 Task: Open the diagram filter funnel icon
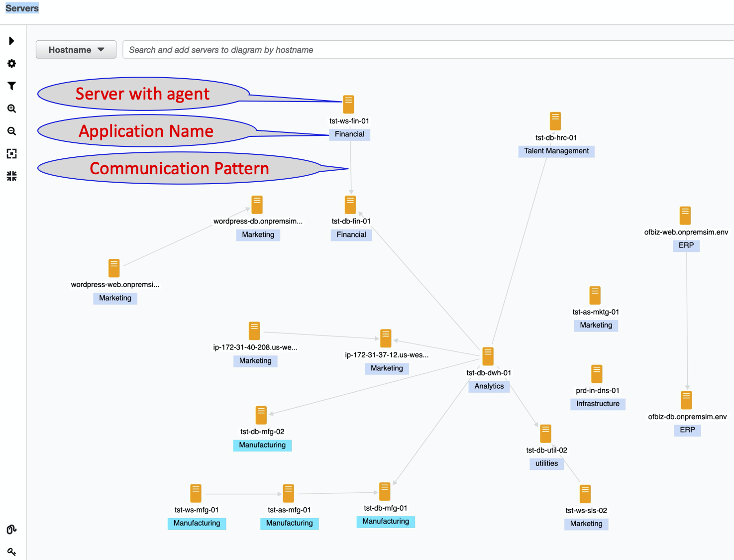coord(11,86)
